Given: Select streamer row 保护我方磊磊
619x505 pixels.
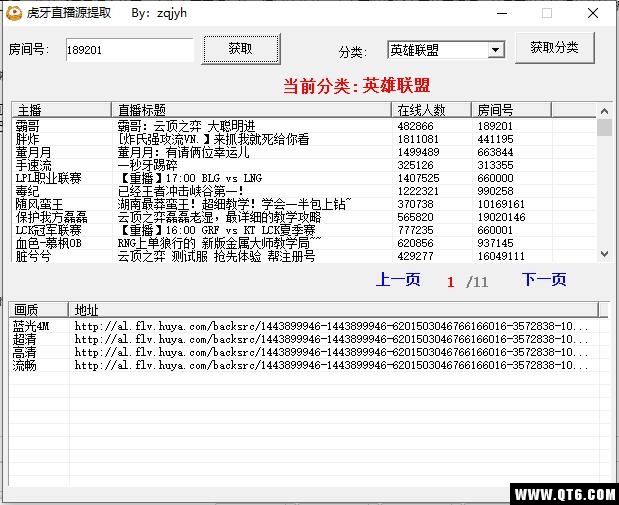Looking at the screenshot, I should coord(304,218).
